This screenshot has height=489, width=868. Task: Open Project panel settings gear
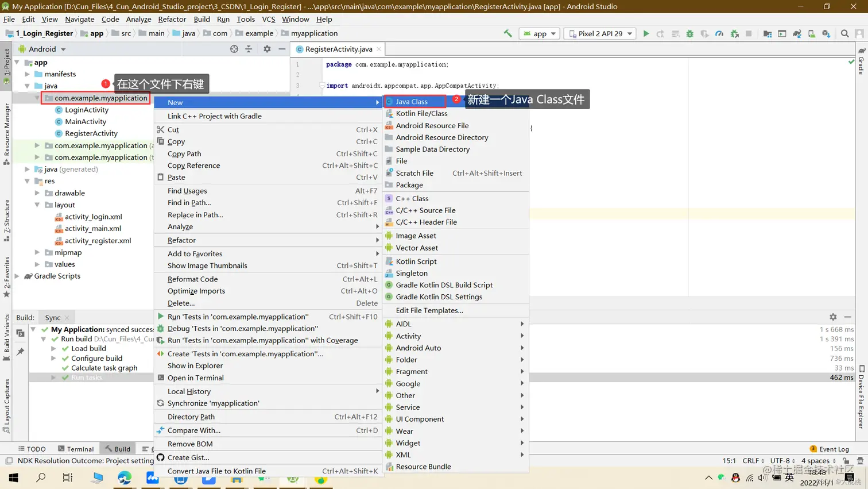267,49
